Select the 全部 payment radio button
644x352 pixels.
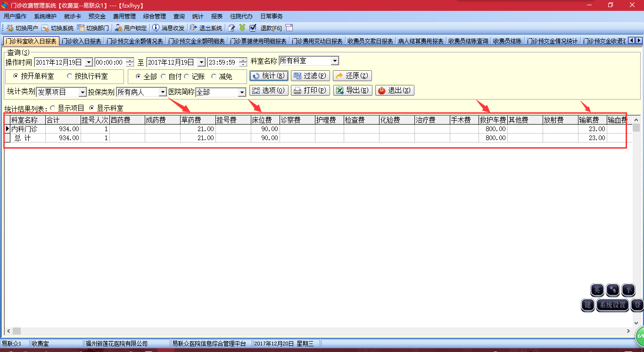(x=139, y=76)
